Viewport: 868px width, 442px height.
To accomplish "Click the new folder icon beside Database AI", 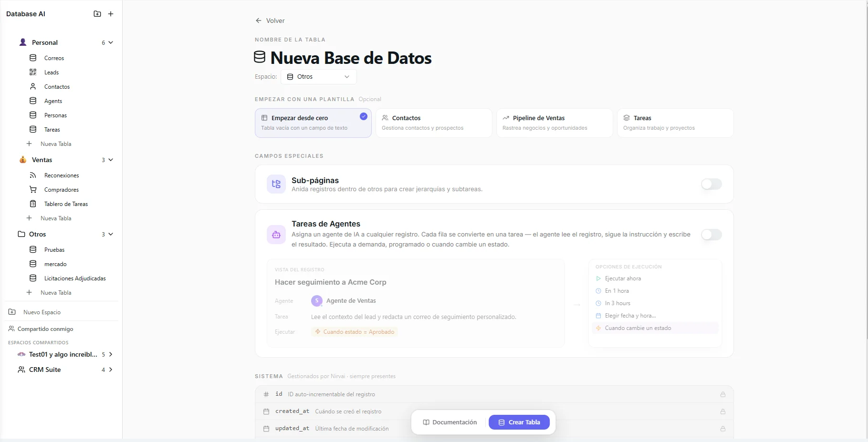I will [x=97, y=14].
